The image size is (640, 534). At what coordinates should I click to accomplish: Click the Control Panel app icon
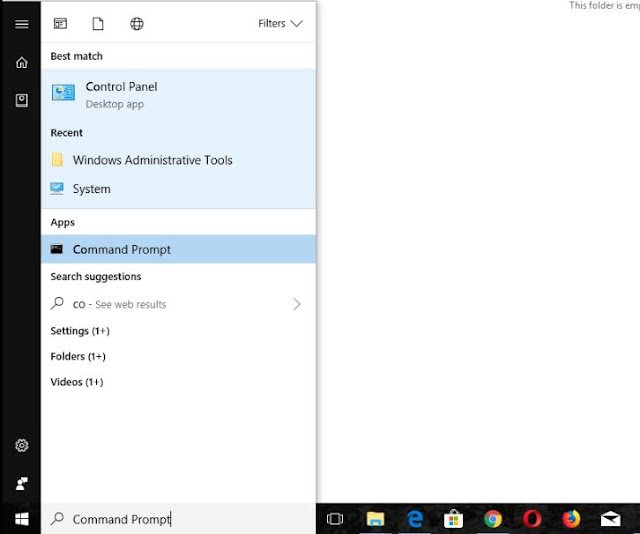(x=63, y=92)
